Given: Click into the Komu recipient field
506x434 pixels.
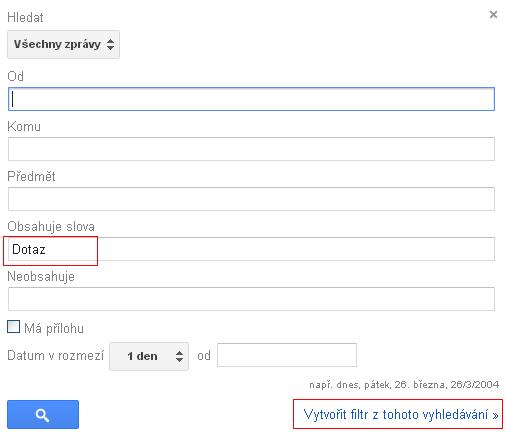Looking at the screenshot, I should point(251,149).
